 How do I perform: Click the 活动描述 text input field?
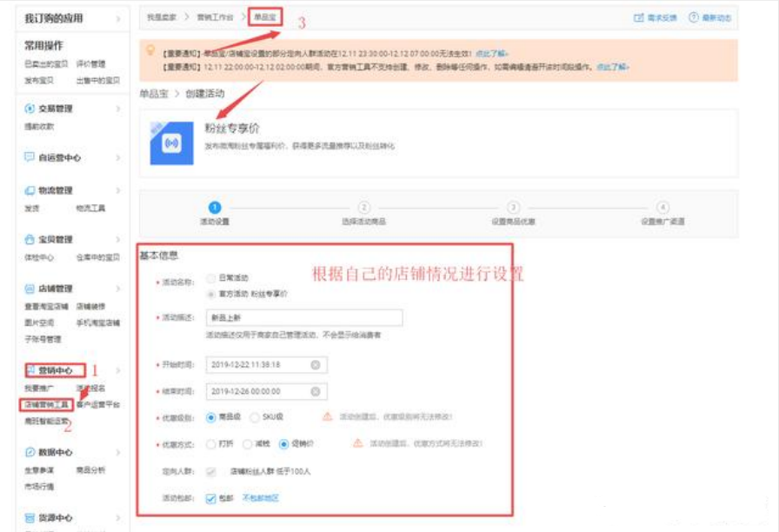tap(303, 319)
